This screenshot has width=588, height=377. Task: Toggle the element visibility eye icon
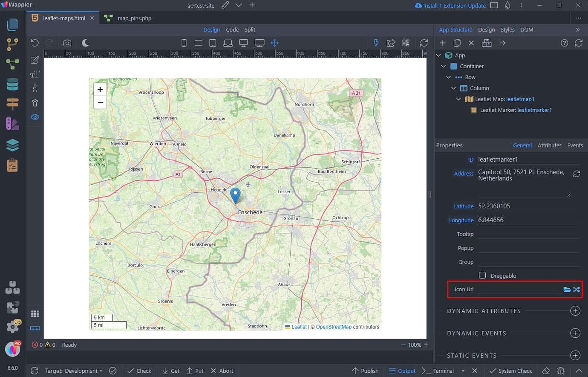(35, 116)
